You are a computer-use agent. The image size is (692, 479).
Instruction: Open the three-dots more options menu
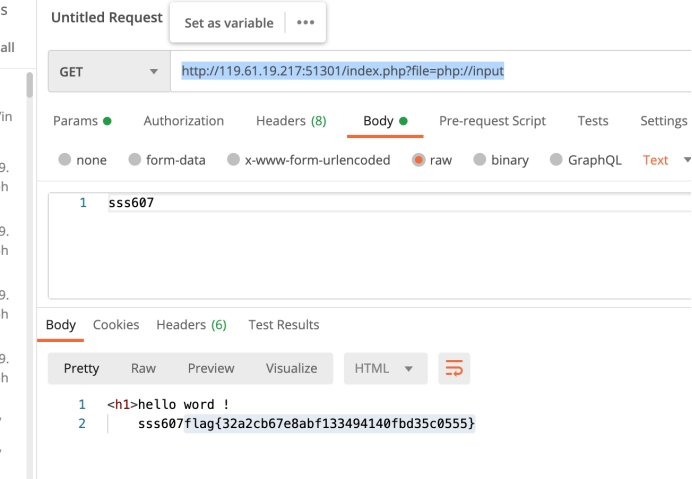(305, 23)
